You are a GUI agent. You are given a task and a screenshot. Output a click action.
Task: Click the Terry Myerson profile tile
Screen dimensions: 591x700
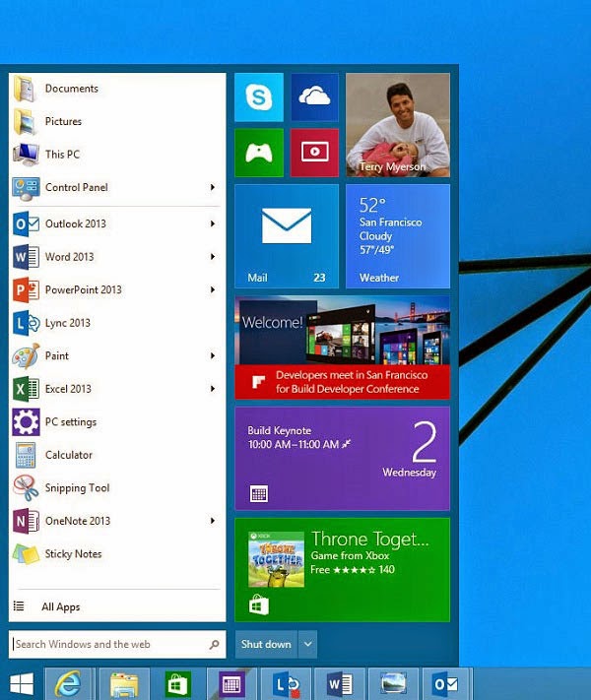pyautogui.click(x=398, y=125)
